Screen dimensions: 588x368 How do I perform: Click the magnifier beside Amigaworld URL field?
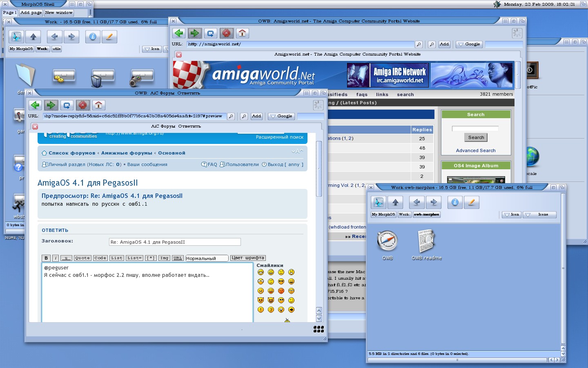click(419, 44)
